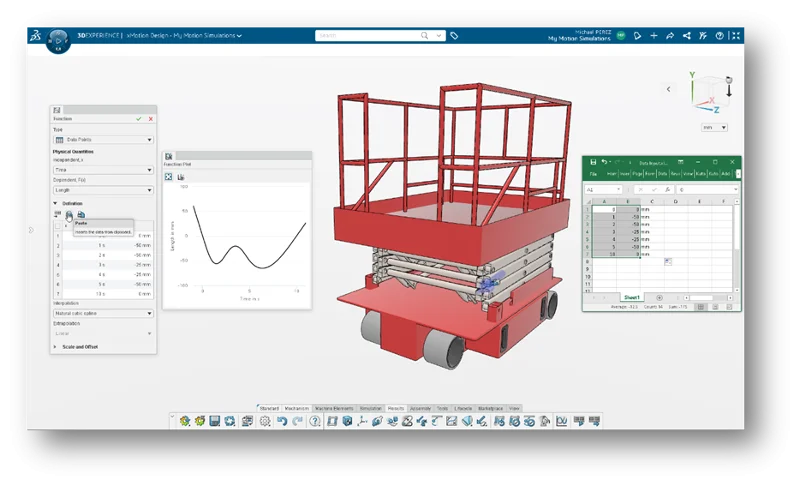Open the File menu in Excel
The image size is (800, 486).
click(x=594, y=174)
